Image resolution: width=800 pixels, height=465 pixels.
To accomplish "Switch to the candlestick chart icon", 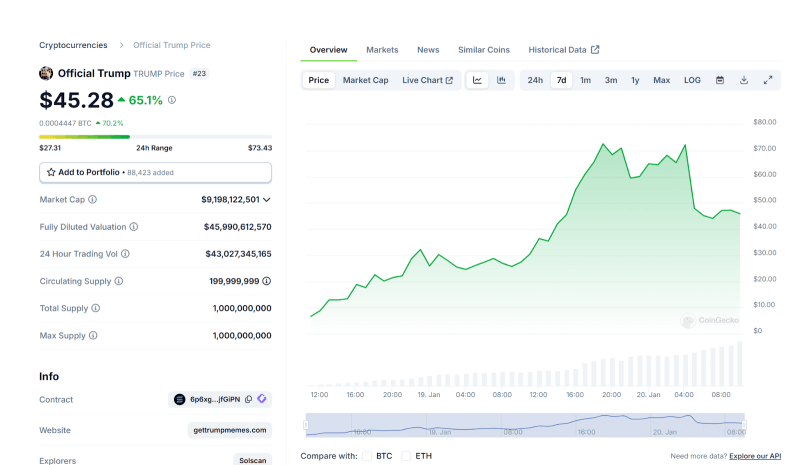I will pyautogui.click(x=501, y=80).
